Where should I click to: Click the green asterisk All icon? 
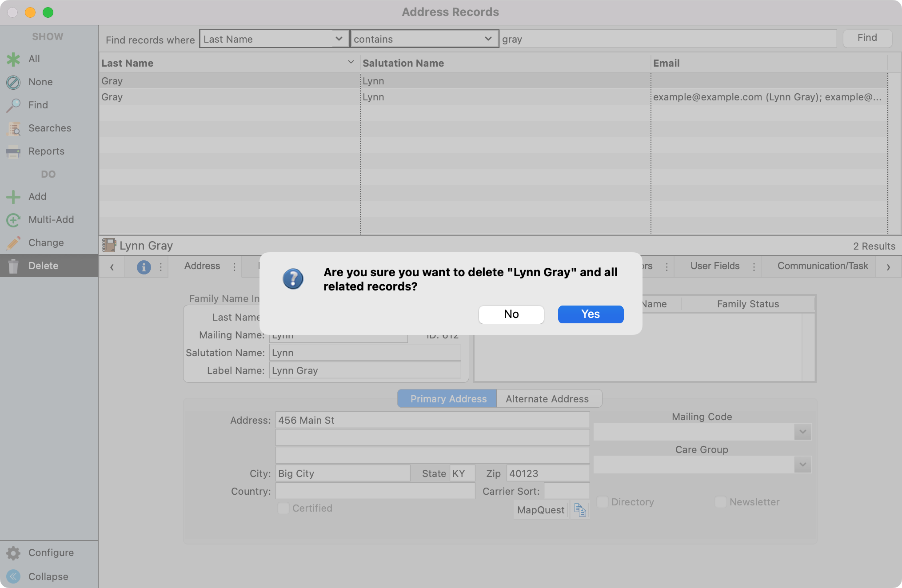13,59
